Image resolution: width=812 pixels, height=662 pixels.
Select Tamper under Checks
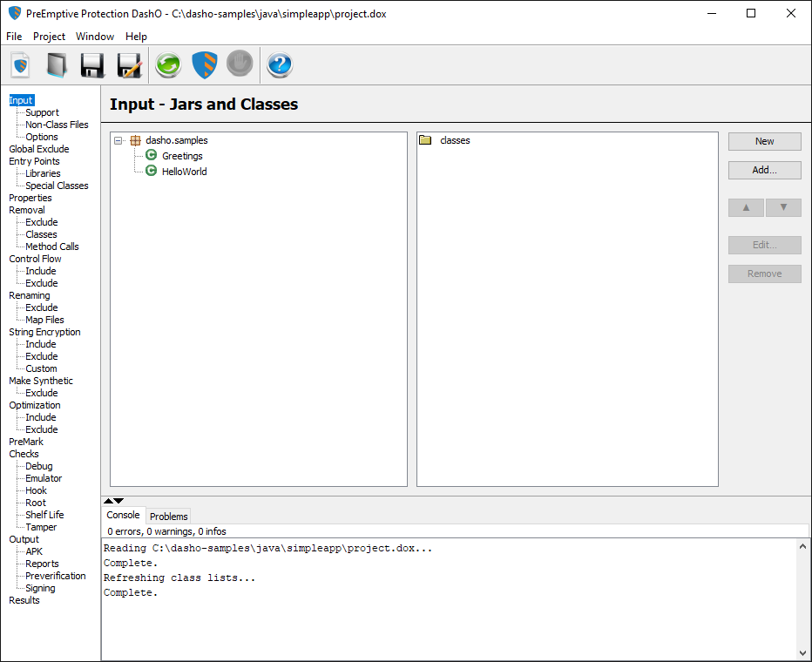coord(41,527)
